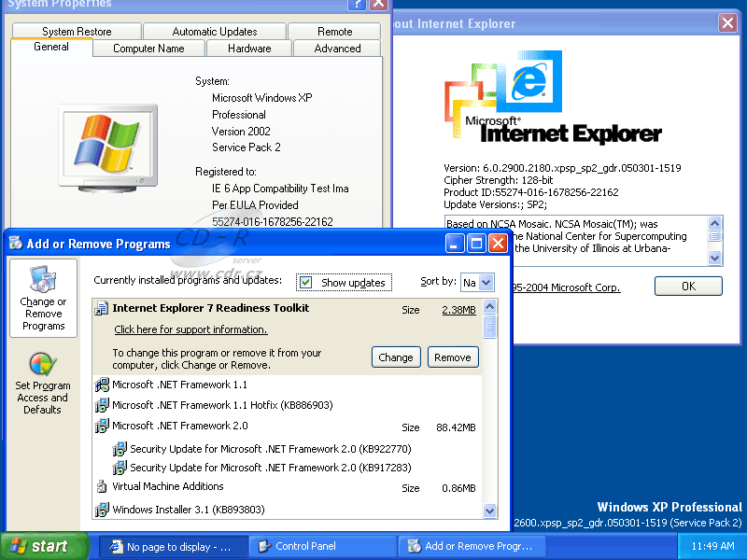Image resolution: width=747 pixels, height=560 pixels.
Task: Open the 'Click here for support information' link
Action: coord(190,329)
